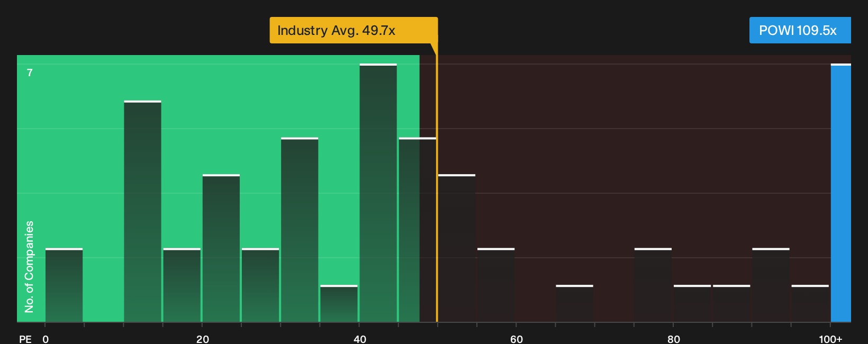Click the POWI 109.5x label
The image size is (868, 344).
tap(800, 30)
